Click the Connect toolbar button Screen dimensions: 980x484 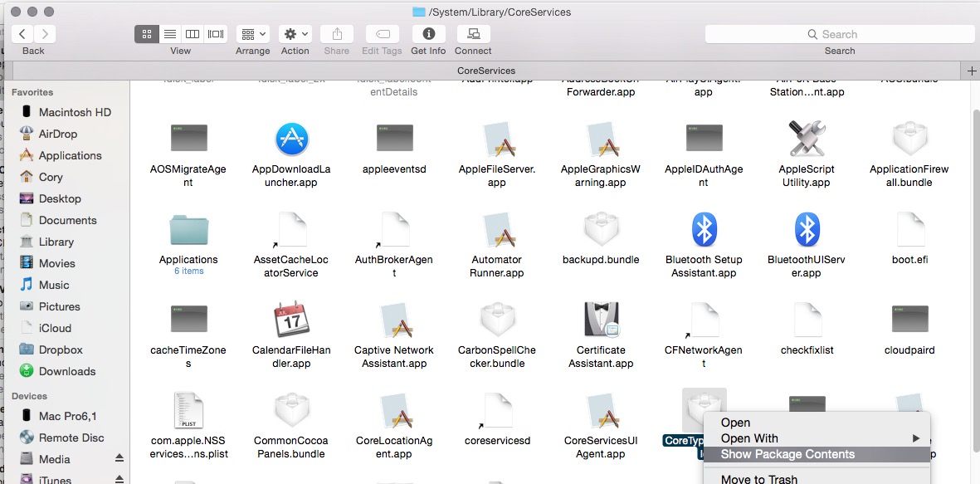click(x=473, y=34)
